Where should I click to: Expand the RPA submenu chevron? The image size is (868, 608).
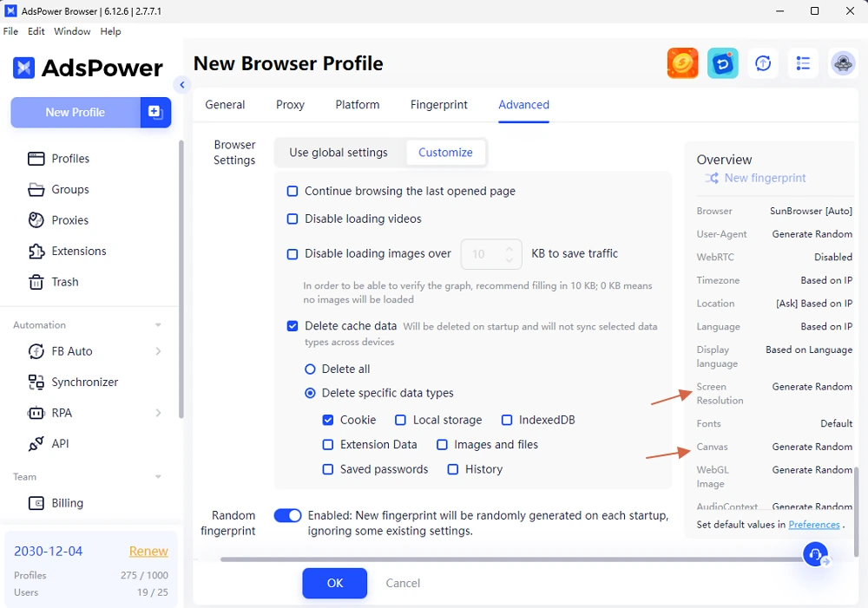[158, 413]
